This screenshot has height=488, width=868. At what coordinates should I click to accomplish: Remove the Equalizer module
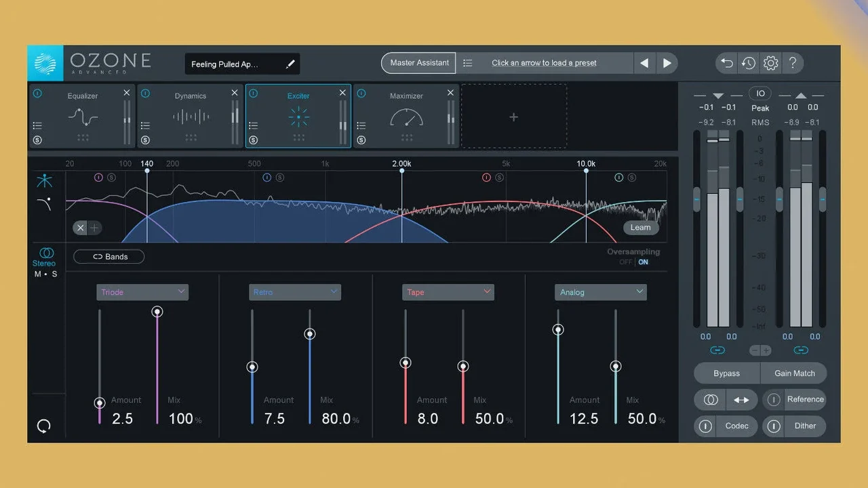point(127,93)
